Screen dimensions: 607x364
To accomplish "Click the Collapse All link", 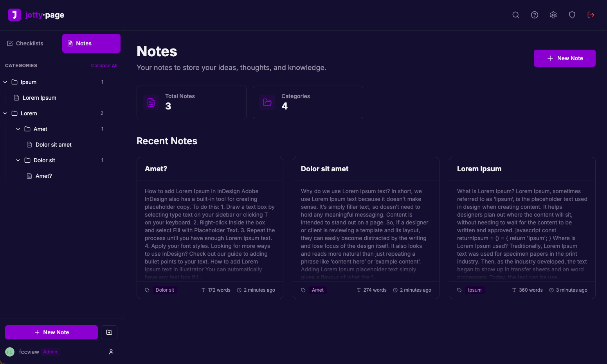I will pyautogui.click(x=104, y=66).
